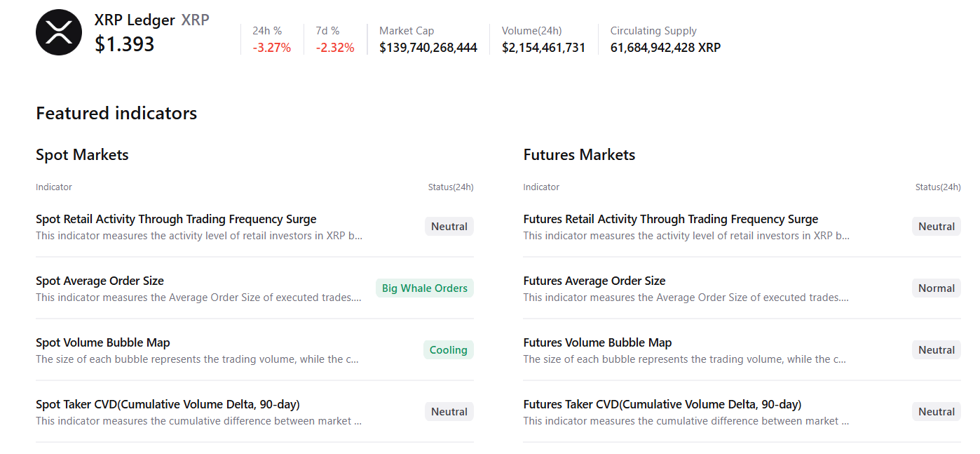Open Futures Retail Activity Through Trading Frequency Surge
The width and height of the screenshot is (980, 454).
670,219
